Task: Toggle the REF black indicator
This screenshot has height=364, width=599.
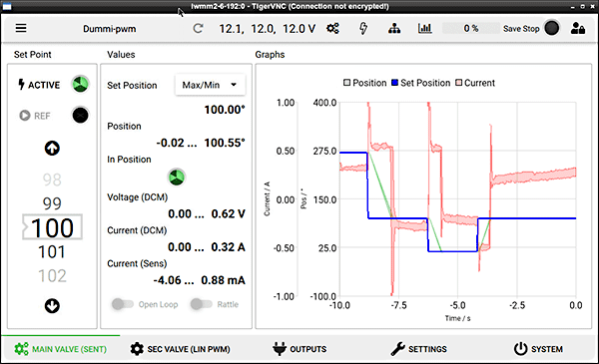Action: pyautogui.click(x=80, y=116)
